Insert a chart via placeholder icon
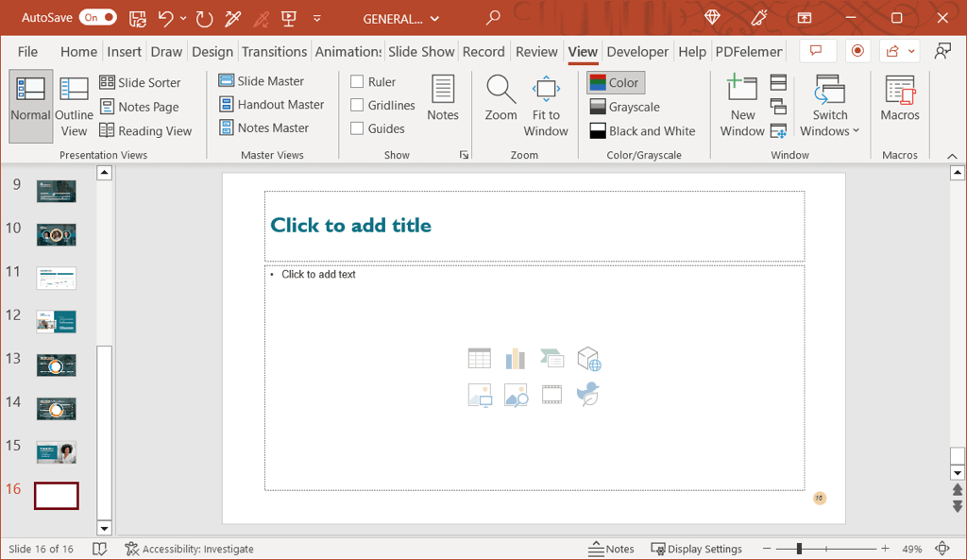Viewport: 967px width, 560px height. tap(516, 358)
